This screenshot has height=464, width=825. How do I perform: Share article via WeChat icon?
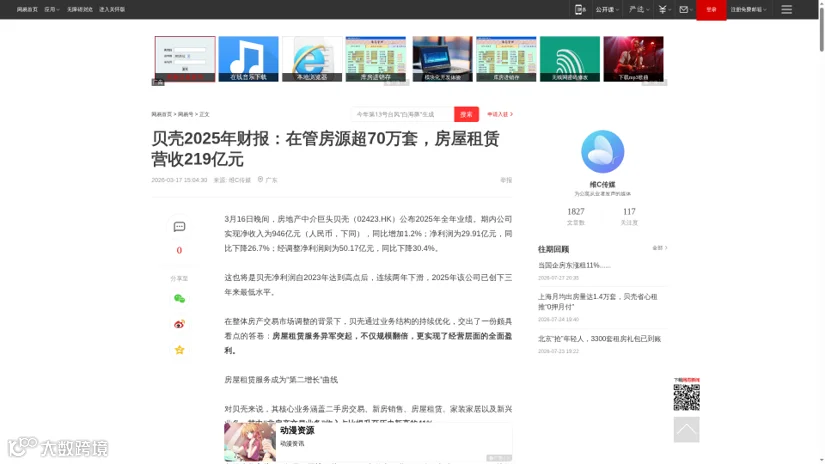click(179, 298)
